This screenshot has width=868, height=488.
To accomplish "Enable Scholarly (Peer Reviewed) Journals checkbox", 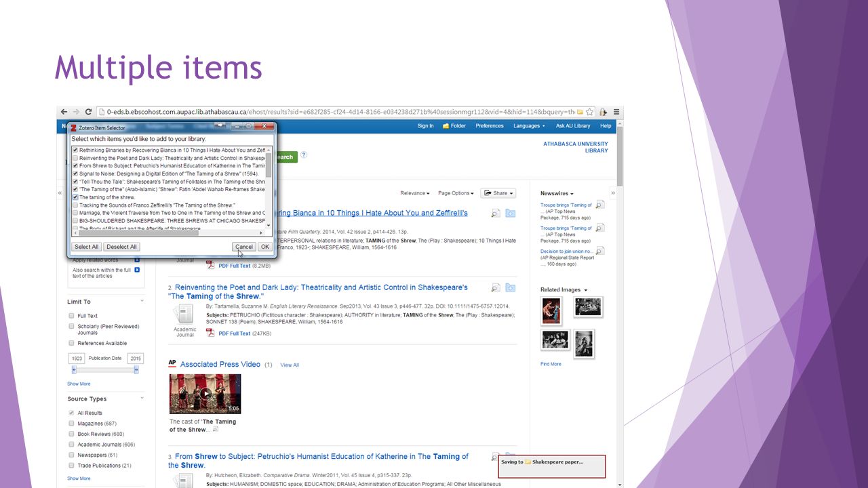I will (x=71, y=327).
